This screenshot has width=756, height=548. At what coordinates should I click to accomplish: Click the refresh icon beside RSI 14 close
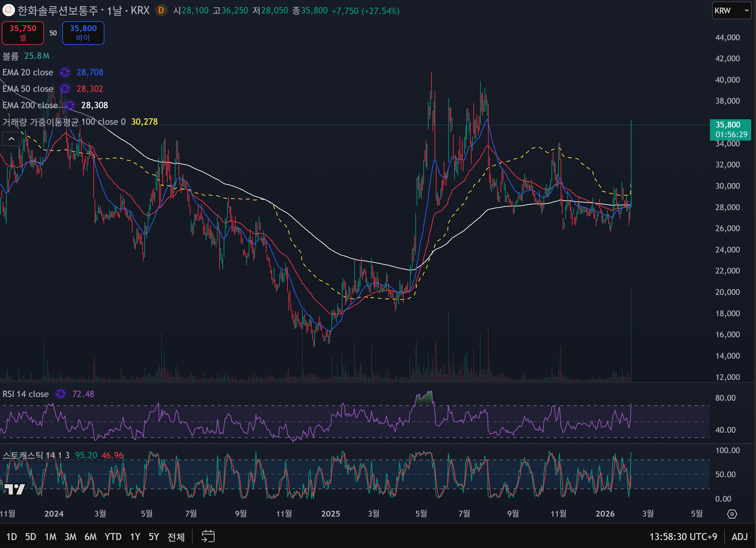click(x=61, y=394)
